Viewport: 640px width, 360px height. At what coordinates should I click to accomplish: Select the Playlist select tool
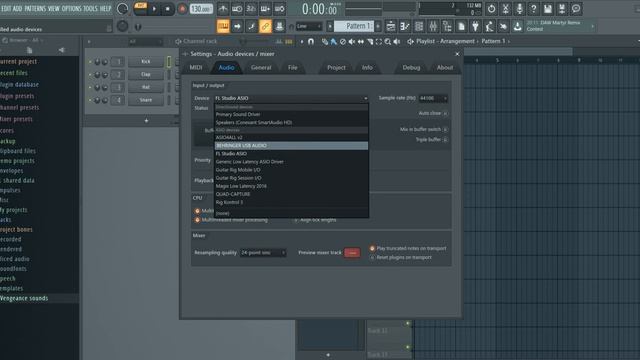point(379,41)
